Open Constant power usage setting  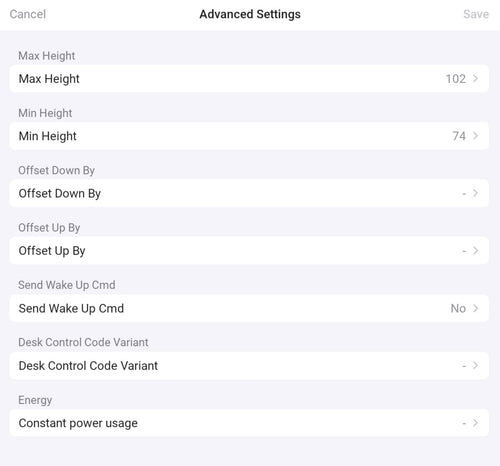[249, 423]
